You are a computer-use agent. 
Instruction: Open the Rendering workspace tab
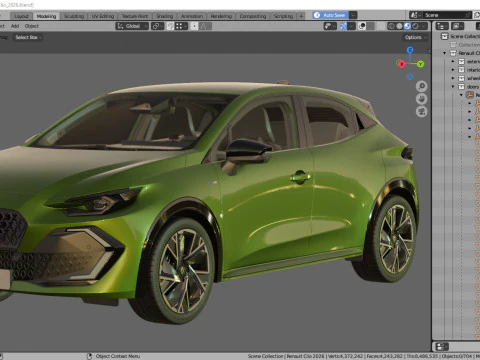[221, 16]
